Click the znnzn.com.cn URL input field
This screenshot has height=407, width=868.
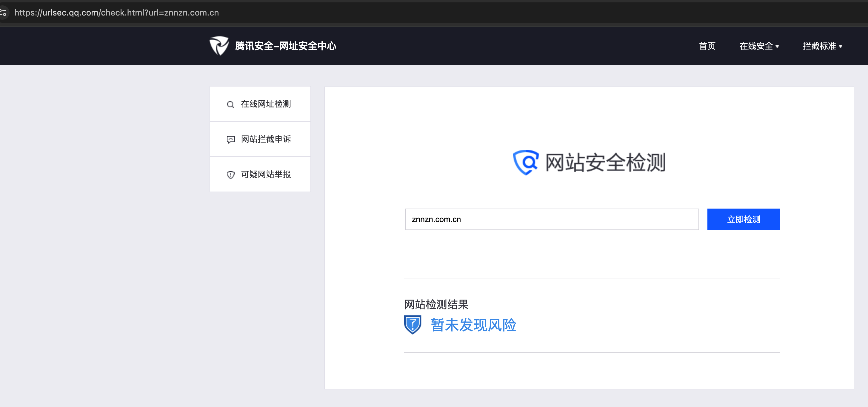[x=552, y=219]
